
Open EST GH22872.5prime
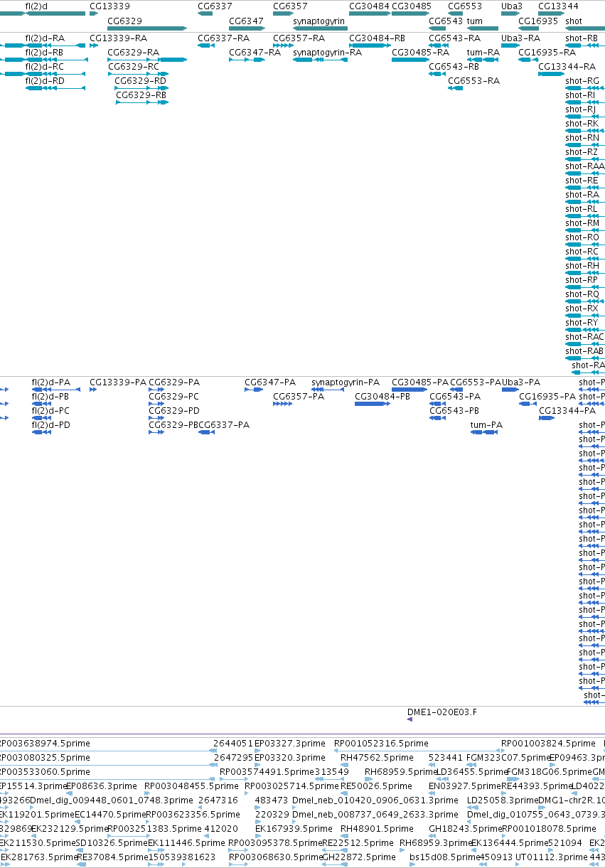pyautogui.click(x=358, y=857)
